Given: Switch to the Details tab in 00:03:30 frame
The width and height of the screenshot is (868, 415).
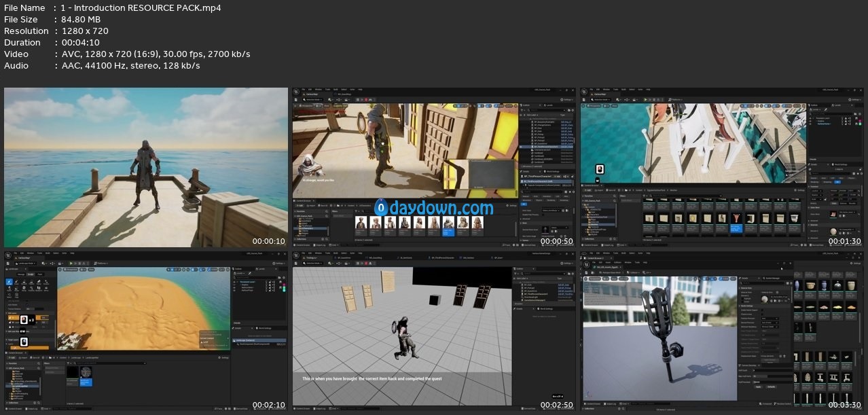Looking at the screenshot, I should tap(744, 278).
